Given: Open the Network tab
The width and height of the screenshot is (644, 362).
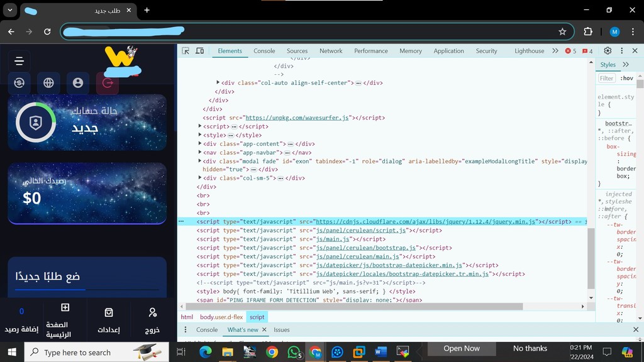Looking at the screenshot, I should click(x=331, y=51).
